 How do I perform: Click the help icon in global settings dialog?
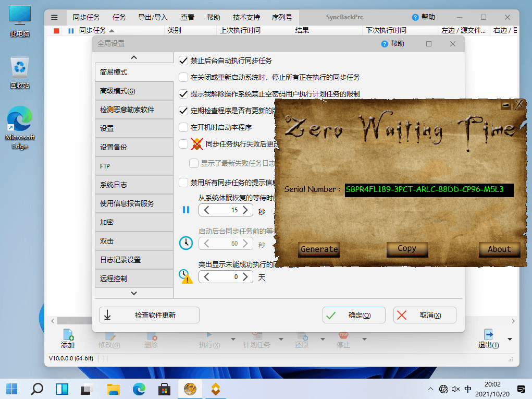385,44
